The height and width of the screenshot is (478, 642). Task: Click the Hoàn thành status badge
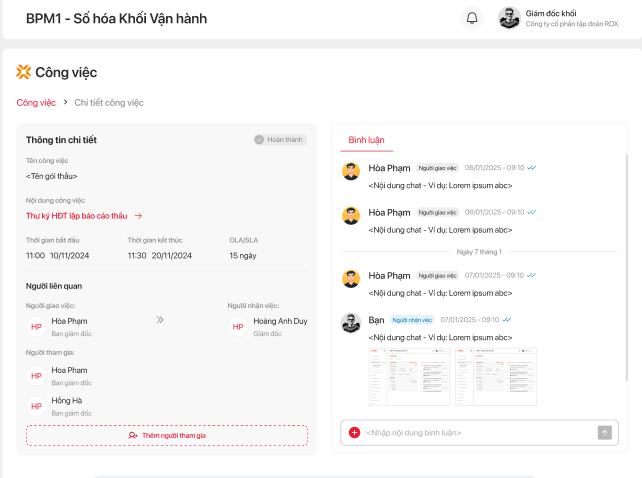(x=278, y=140)
